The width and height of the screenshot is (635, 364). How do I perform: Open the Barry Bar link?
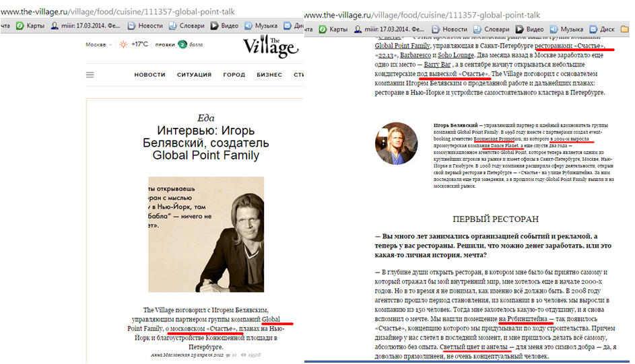(x=438, y=65)
